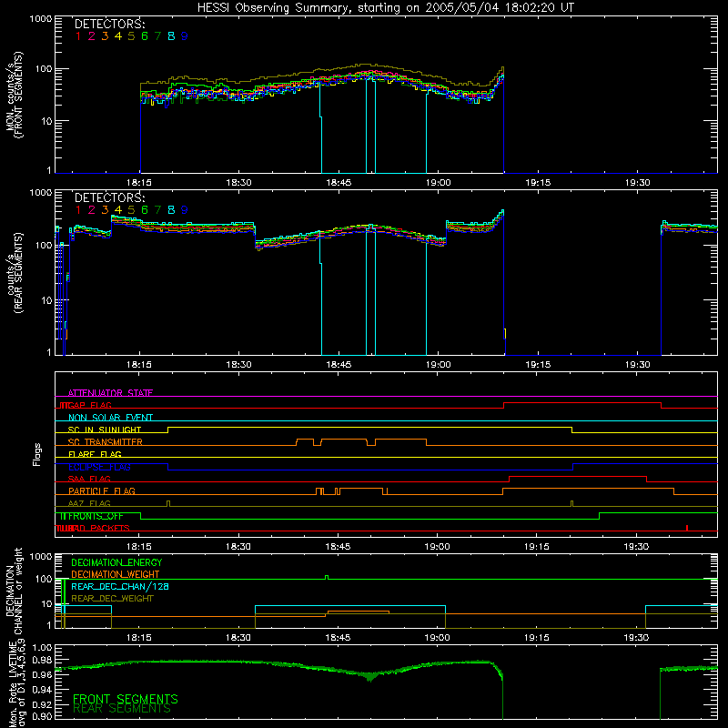Click the PARTICLE_FLAG label
This screenshot has width=728, height=728.
[x=102, y=490]
